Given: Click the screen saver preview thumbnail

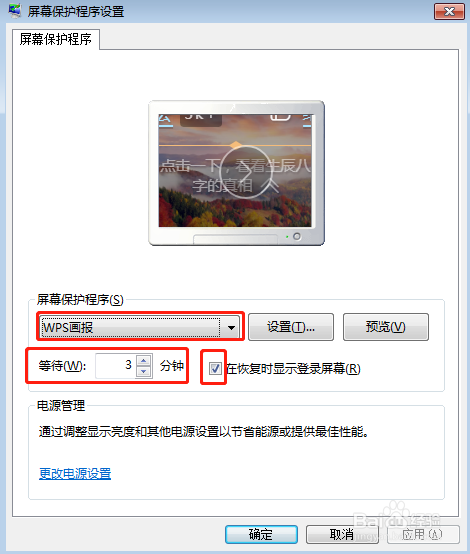Looking at the screenshot, I should (236, 172).
